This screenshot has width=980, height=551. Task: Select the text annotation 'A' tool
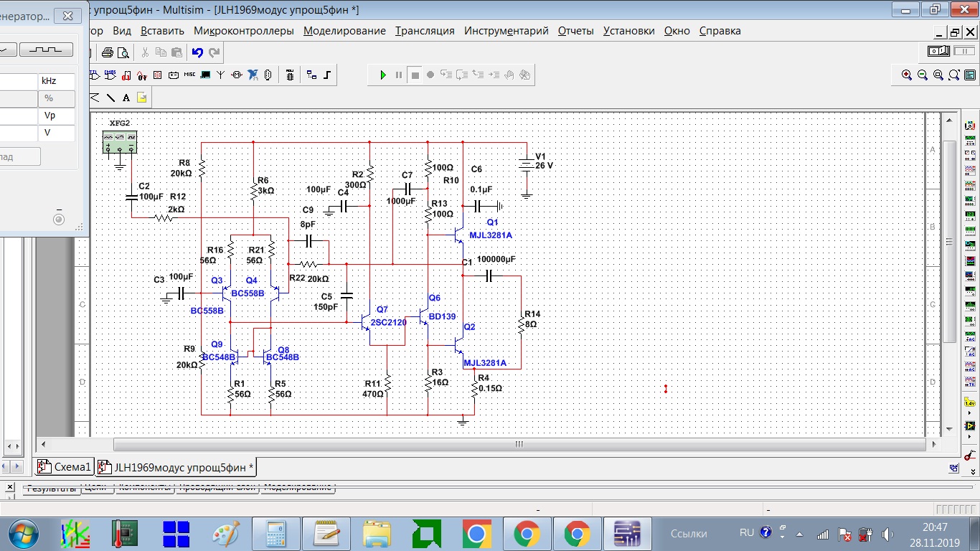pos(126,98)
